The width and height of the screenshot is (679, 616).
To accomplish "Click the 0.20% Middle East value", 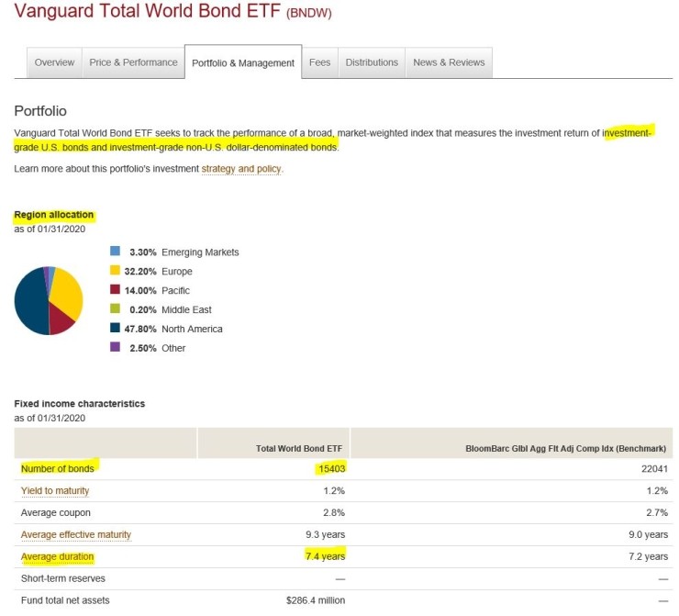I will pyautogui.click(x=143, y=310).
